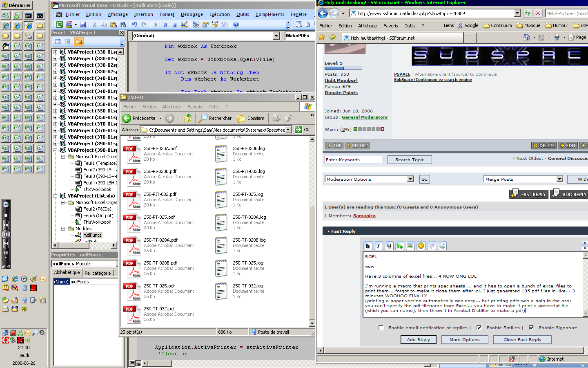588x368 pixels.
Task: Refresh the page in Internet Explorer
Action: tap(528, 13)
